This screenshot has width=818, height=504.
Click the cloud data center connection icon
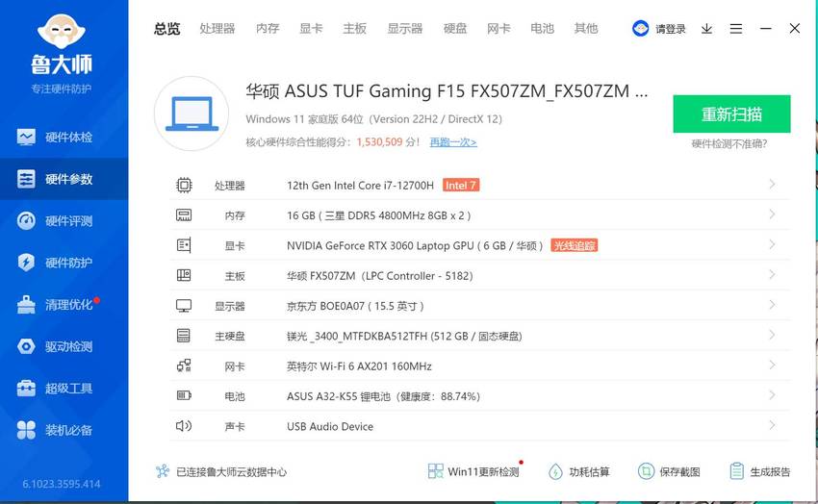[163, 471]
